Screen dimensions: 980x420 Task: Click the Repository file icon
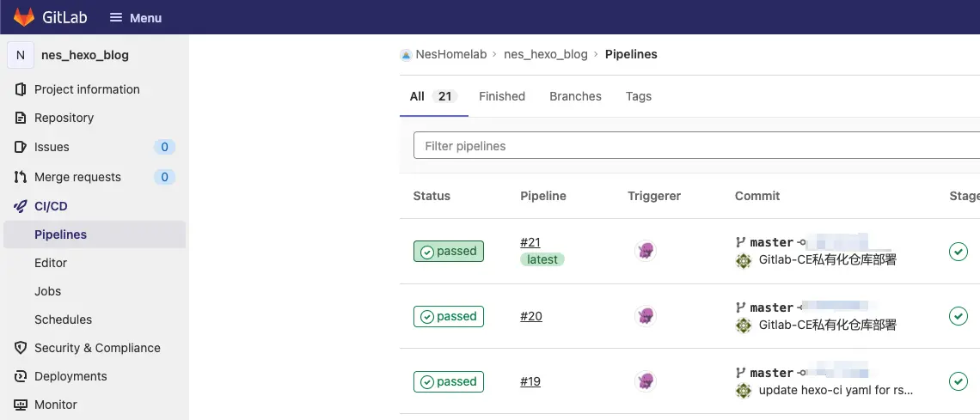pyautogui.click(x=21, y=118)
